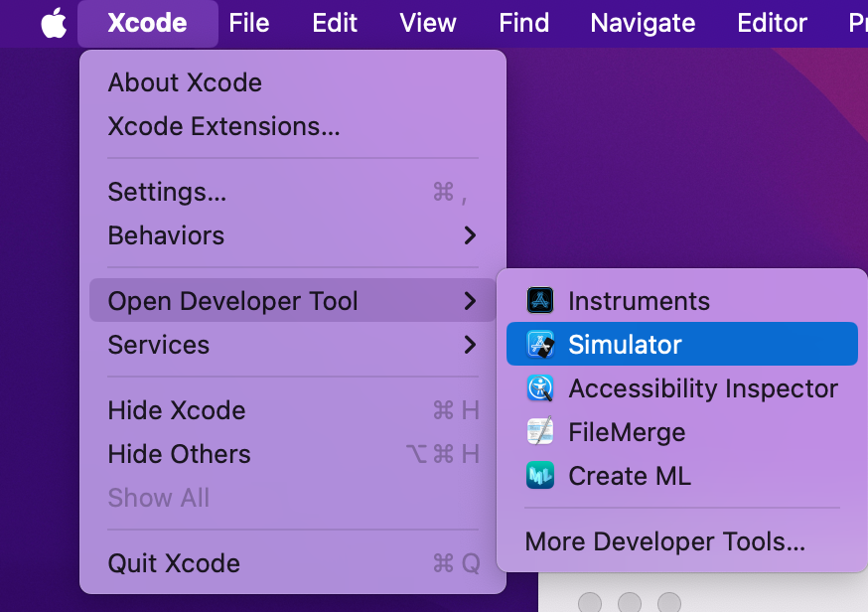Image resolution: width=868 pixels, height=612 pixels.
Task: Open the Xcode menu in menu bar
Action: coord(147,23)
